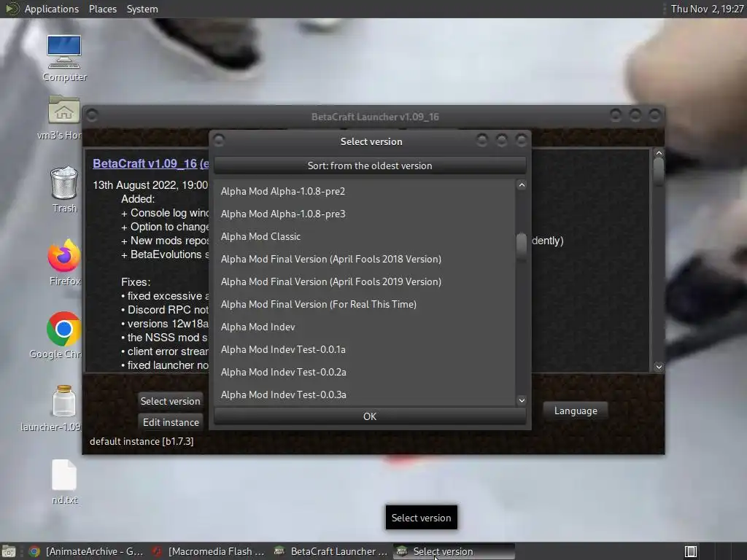Switch to Select version taskbar window
Image resolution: width=747 pixels, height=560 pixels.
[x=454, y=551]
